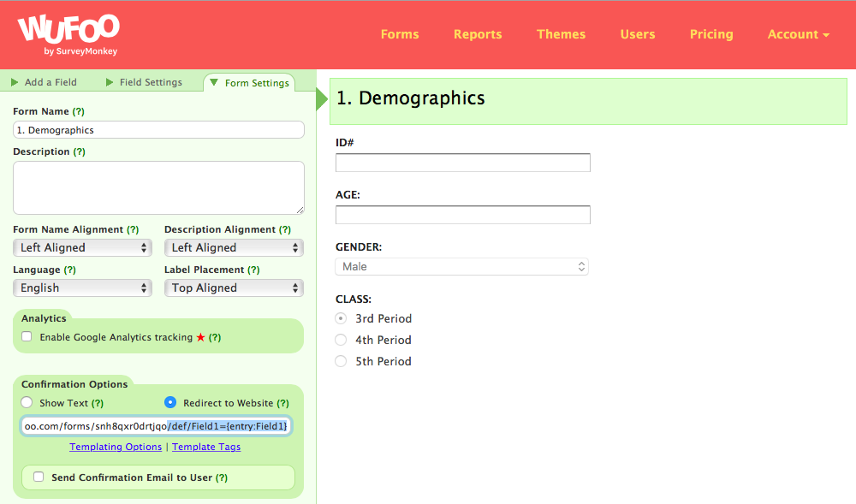856x504 pixels.
Task: Click the ID# text field
Action: tap(463, 163)
